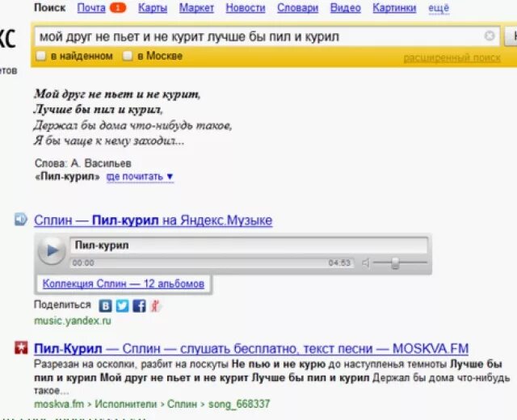Clear the search field with the X icon
This screenshot has height=420, width=517.
[x=490, y=36]
